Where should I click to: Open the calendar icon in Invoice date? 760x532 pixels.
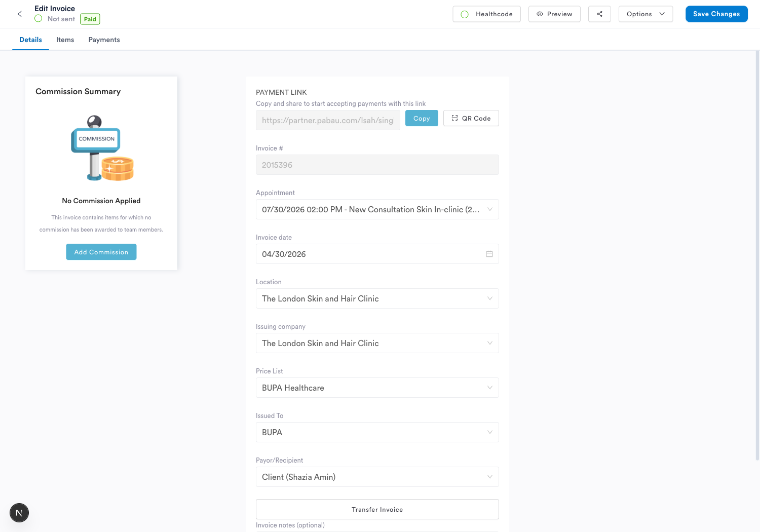[x=489, y=254]
